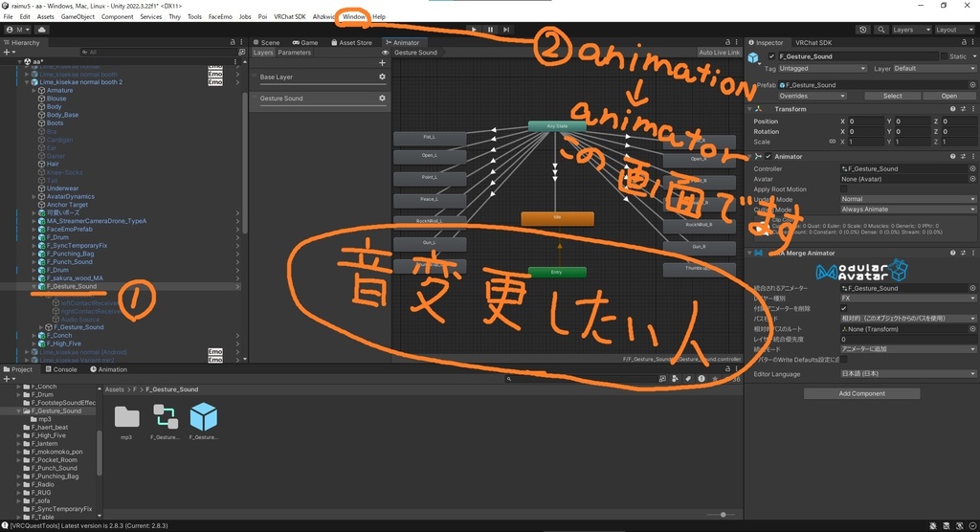
Task: Open Culling Mode Always Animate dropdown
Action: pos(907,210)
